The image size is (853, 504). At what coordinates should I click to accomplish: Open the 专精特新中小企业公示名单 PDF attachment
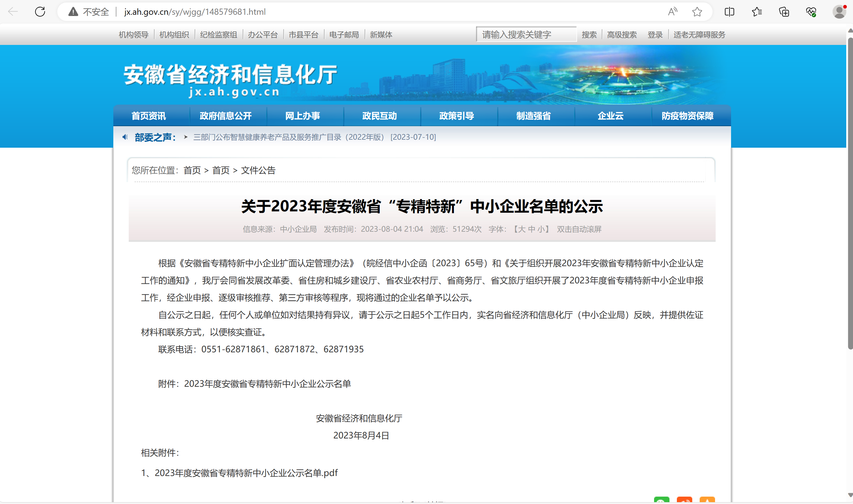pos(239,473)
